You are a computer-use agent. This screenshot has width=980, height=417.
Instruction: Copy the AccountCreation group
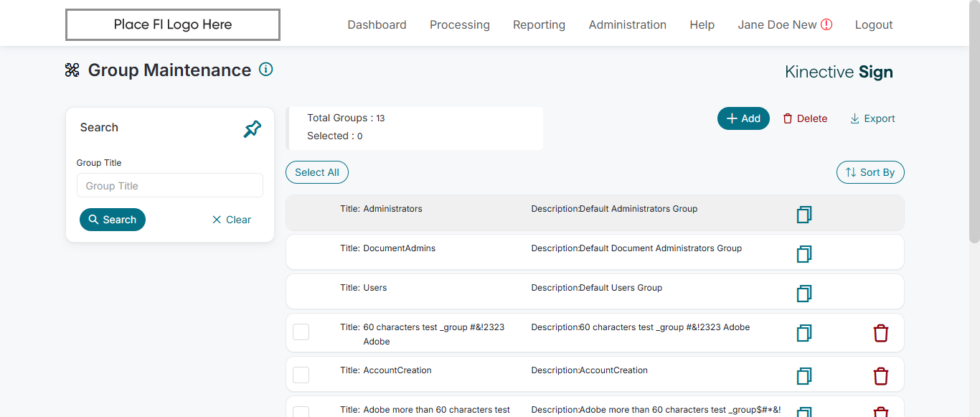tap(804, 376)
